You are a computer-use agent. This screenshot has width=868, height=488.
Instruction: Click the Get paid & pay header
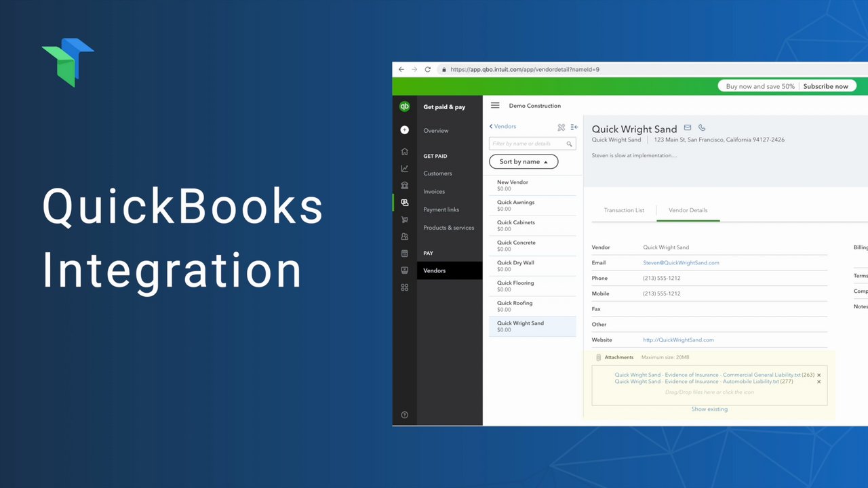(x=444, y=107)
